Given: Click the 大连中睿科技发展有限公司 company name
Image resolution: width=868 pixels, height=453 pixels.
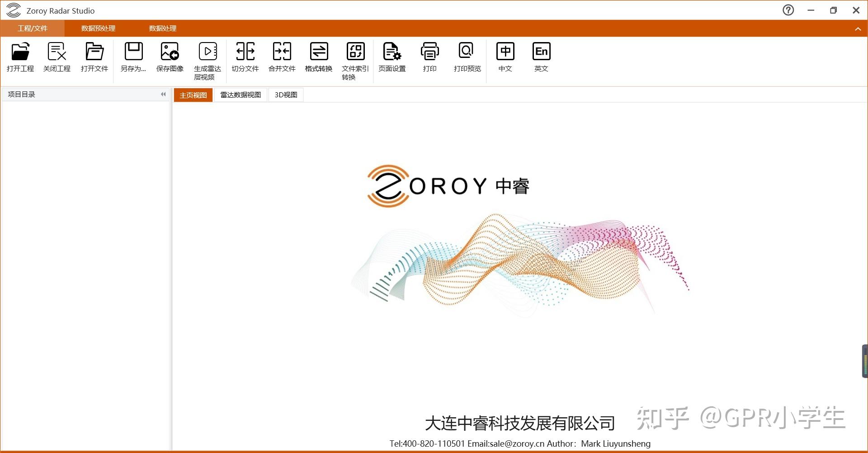Looking at the screenshot, I should point(520,423).
